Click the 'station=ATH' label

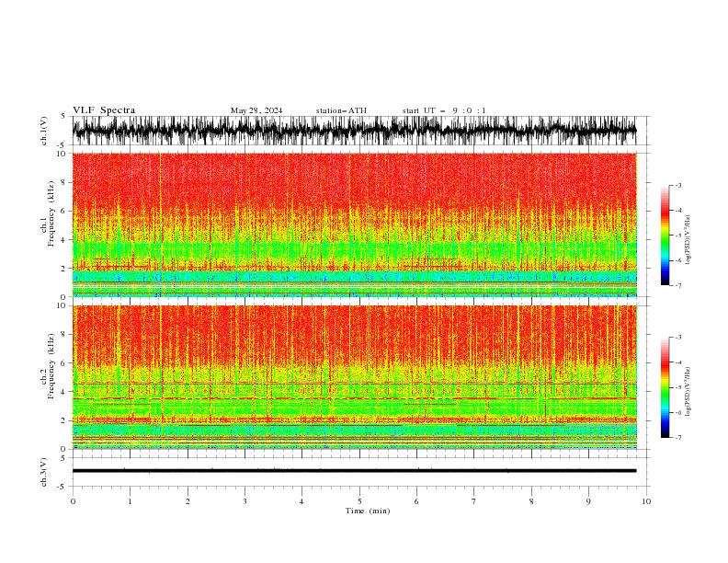click(341, 110)
